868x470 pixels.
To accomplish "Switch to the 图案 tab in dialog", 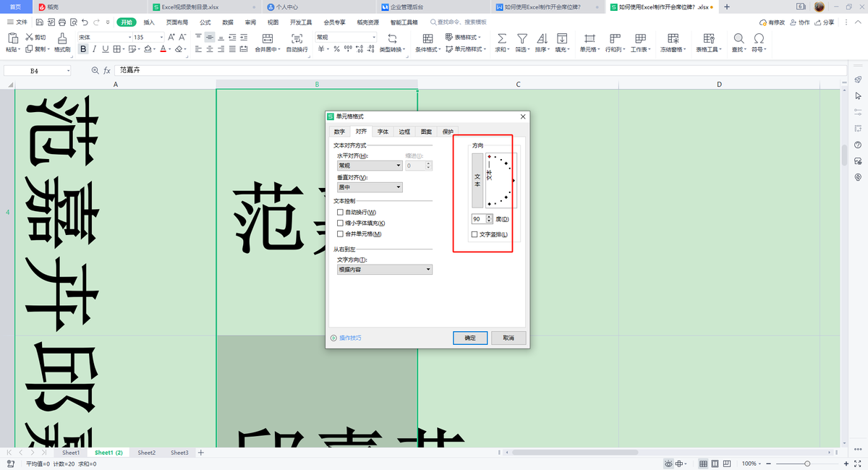I will tap(426, 132).
